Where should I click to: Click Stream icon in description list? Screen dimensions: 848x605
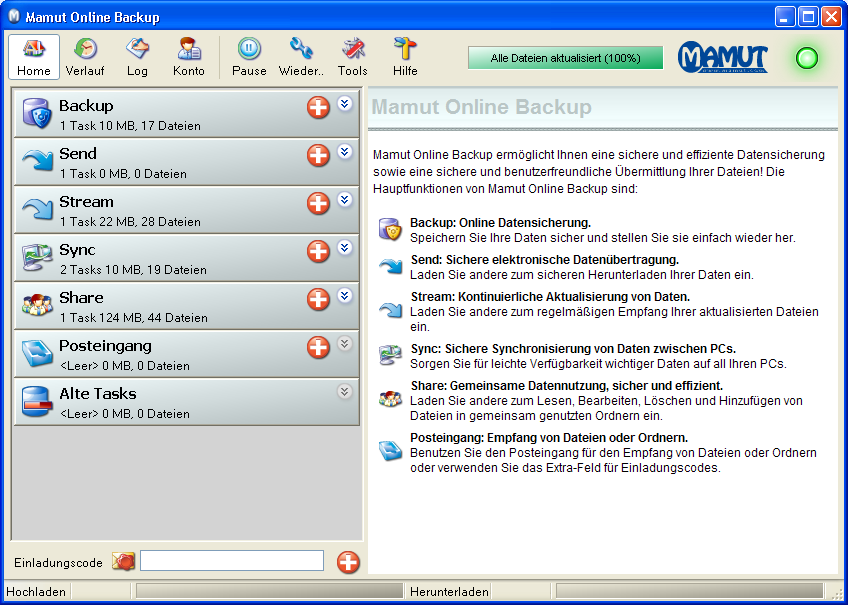coord(390,310)
